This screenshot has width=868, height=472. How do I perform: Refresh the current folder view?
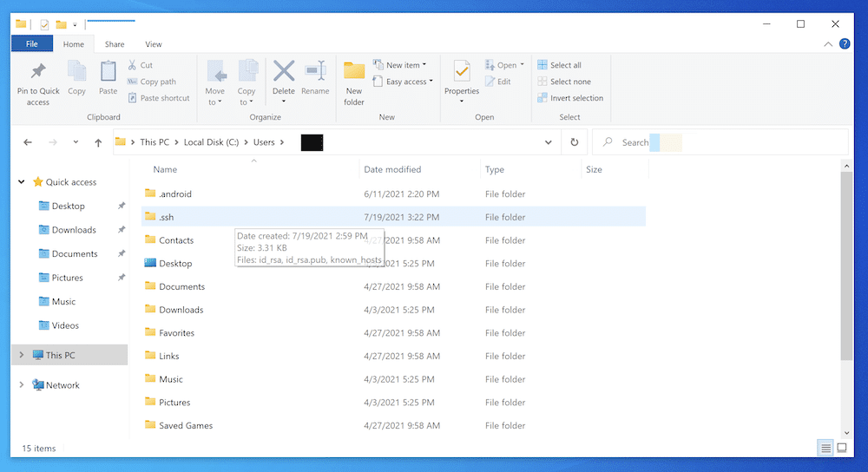tap(574, 142)
